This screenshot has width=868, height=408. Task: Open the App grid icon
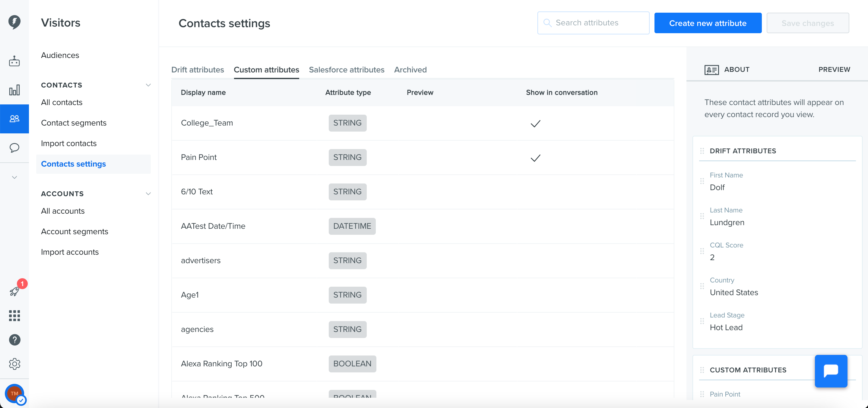tap(14, 316)
